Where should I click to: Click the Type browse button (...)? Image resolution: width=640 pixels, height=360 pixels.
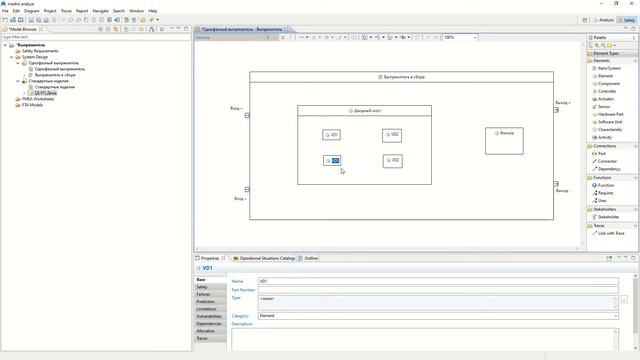pos(624,300)
